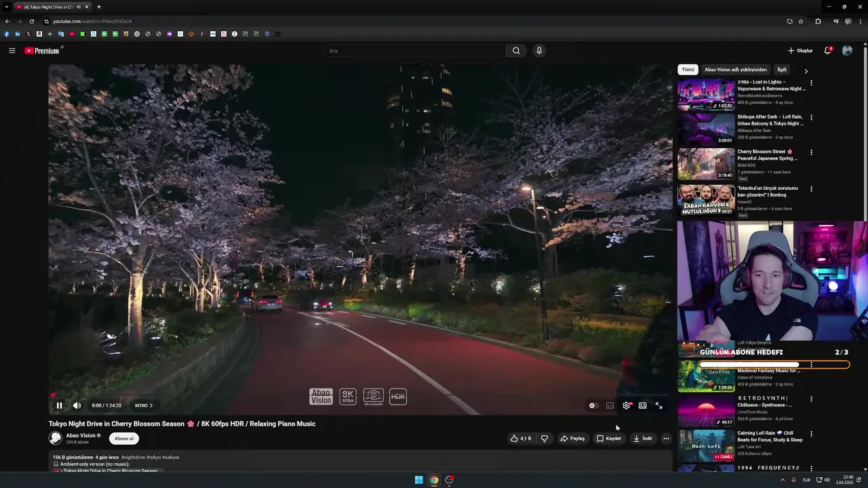This screenshot has height=488, width=868.
Task: Share the video with Paylaş
Action: click(572, 439)
